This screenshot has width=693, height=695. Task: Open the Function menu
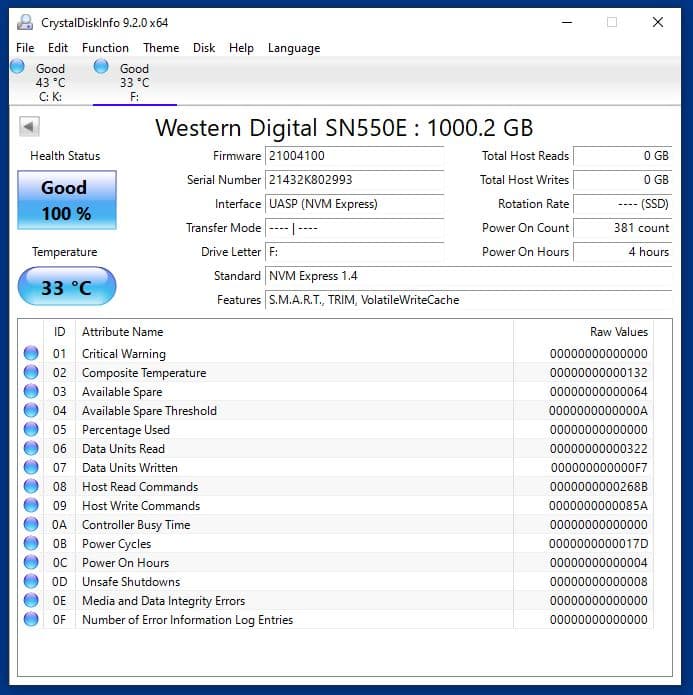tap(105, 47)
